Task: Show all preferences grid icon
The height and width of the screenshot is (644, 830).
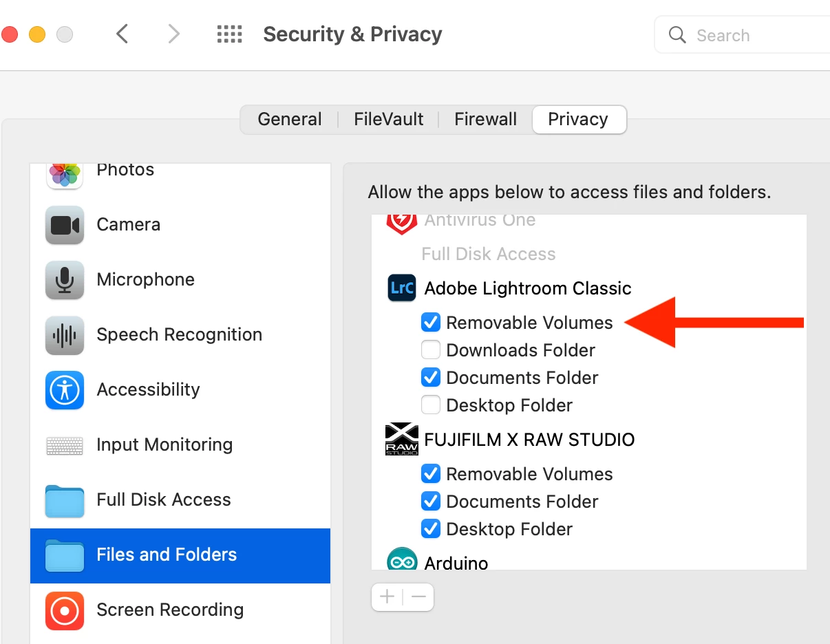Action: (x=229, y=34)
